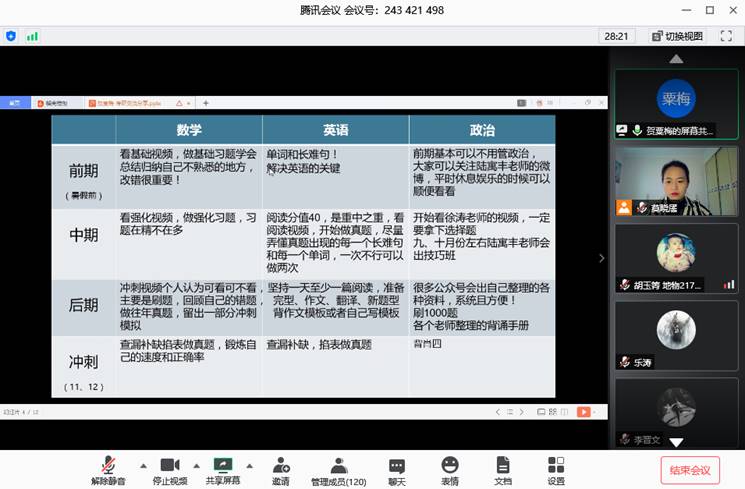Open 管理成员(120) member management
The width and height of the screenshot is (745, 489).
pos(338,466)
